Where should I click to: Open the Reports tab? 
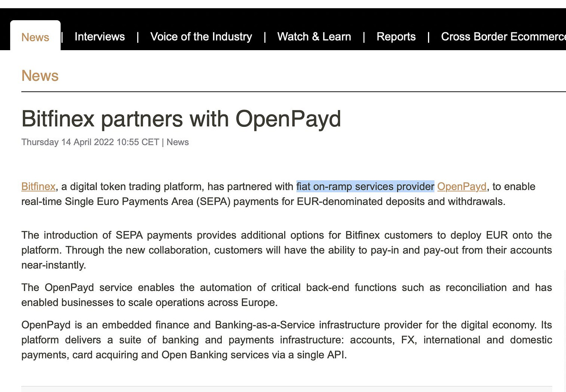[396, 37]
